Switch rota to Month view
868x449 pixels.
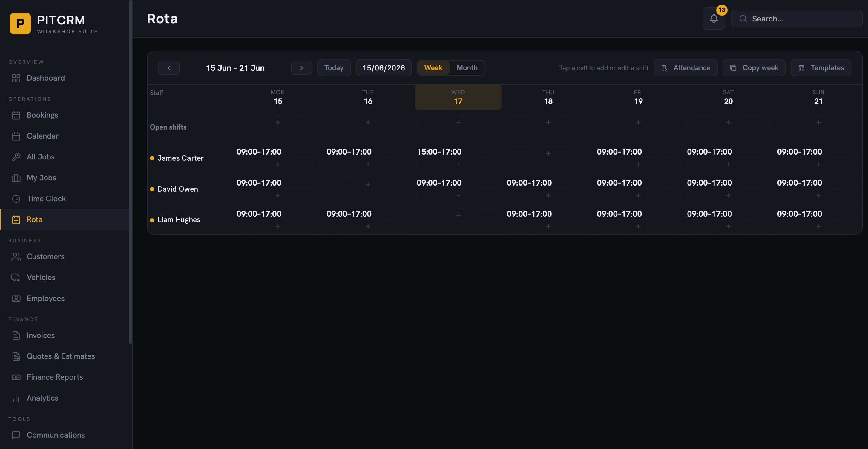tap(467, 68)
